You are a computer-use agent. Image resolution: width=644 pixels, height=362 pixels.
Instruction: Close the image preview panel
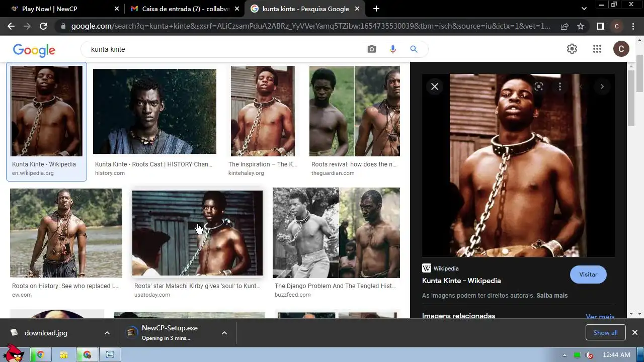click(435, 86)
